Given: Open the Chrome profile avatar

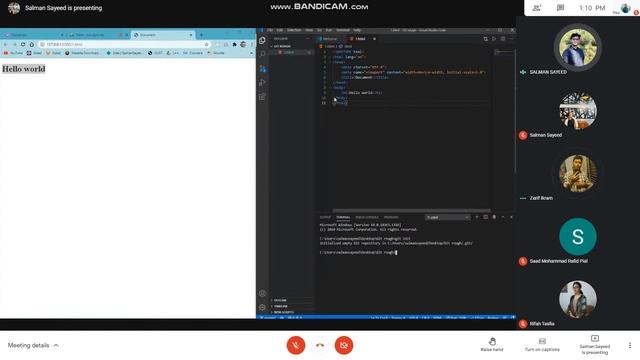Looking at the screenshot, I should point(243,44).
